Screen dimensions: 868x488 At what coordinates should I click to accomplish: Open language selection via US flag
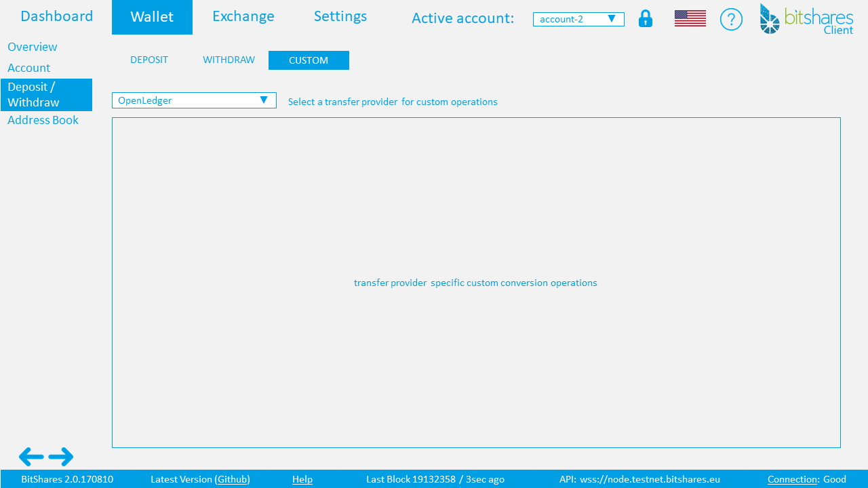(x=690, y=18)
